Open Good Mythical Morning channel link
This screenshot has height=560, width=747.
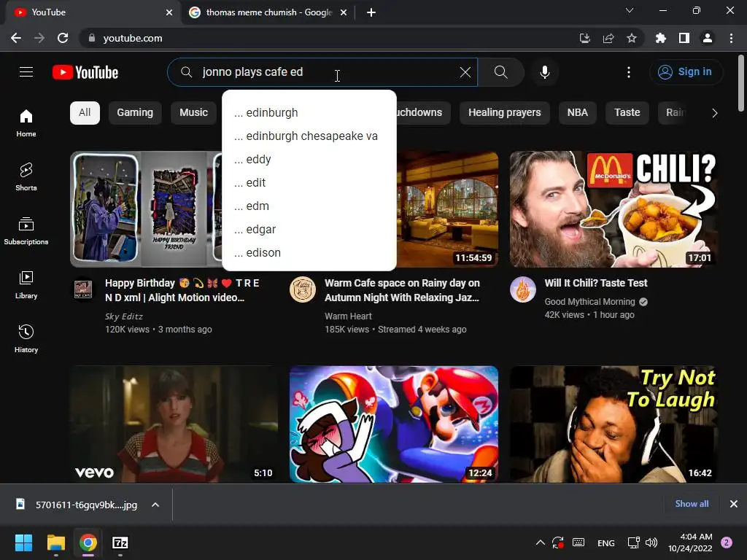pyautogui.click(x=589, y=301)
